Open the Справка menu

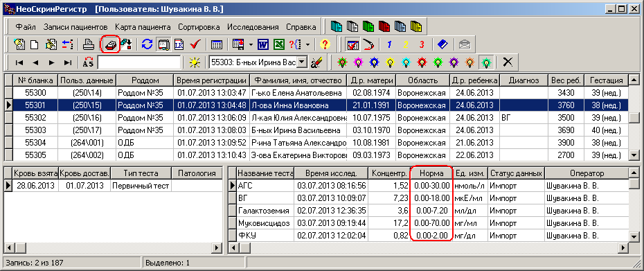pos(301,27)
